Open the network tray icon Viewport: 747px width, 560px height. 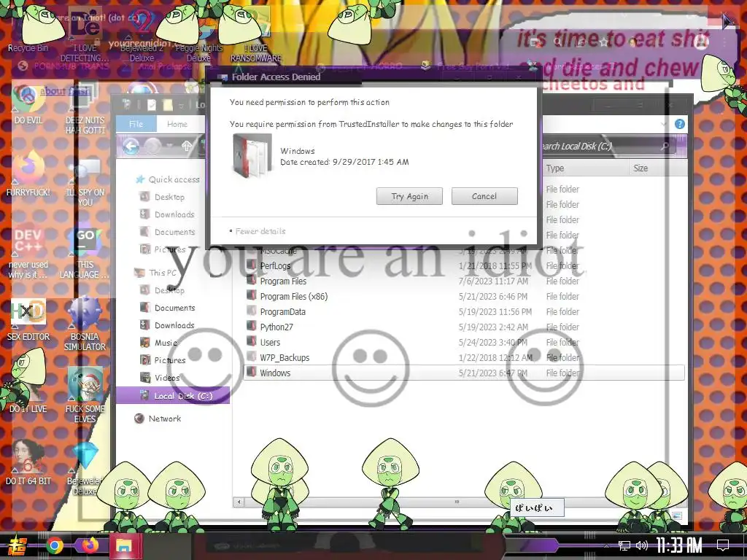[x=624, y=545]
